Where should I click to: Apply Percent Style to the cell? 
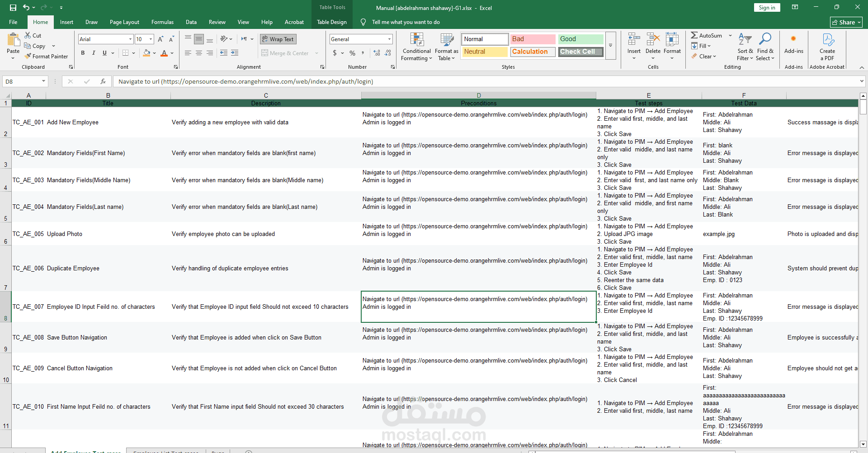click(x=353, y=53)
